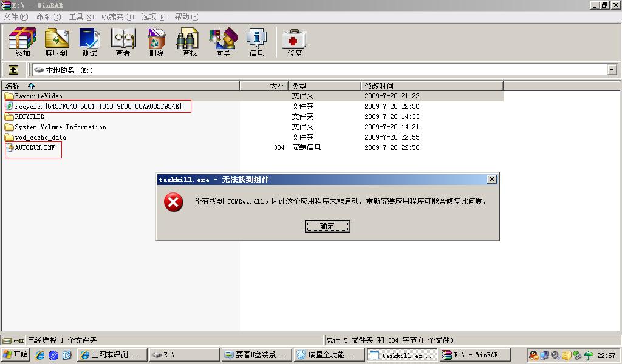Image resolution: width=622 pixels, height=364 pixels.
Task: Click the 信息 (Info) toolbar icon
Action: pyautogui.click(x=256, y=42)
